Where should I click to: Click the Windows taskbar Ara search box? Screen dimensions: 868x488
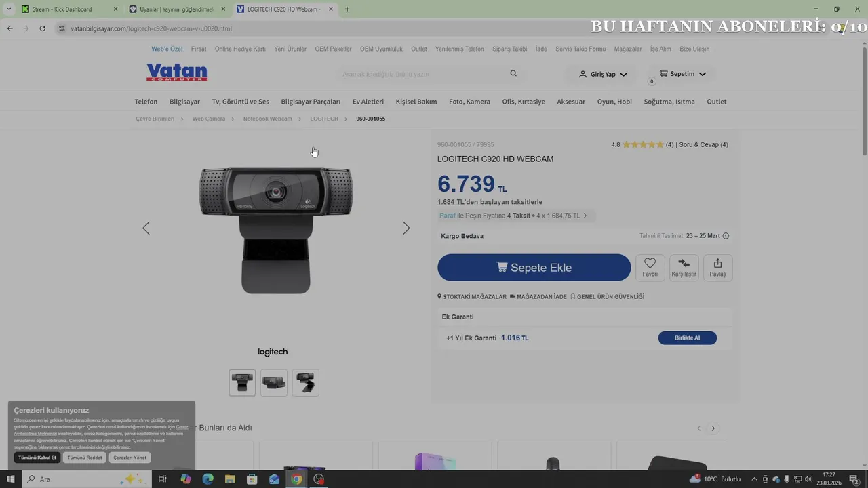[86, 479]
